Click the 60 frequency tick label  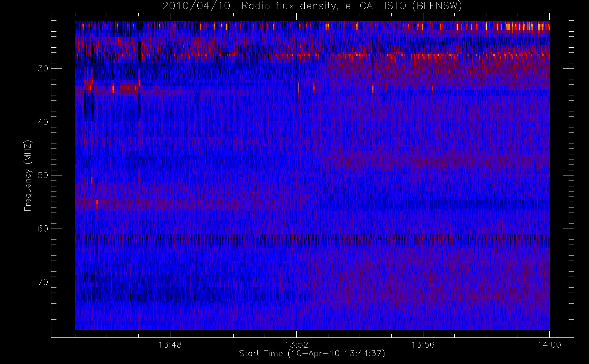[43, 229]
